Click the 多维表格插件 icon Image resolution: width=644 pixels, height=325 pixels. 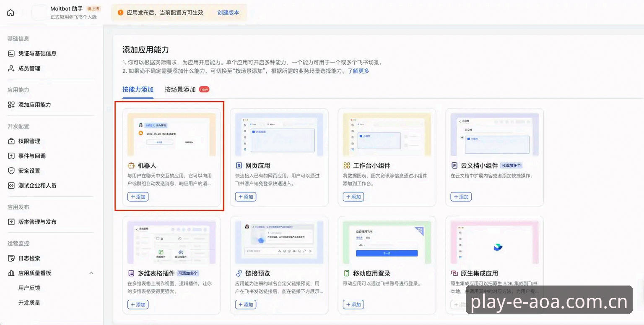[x=131, y=273]
